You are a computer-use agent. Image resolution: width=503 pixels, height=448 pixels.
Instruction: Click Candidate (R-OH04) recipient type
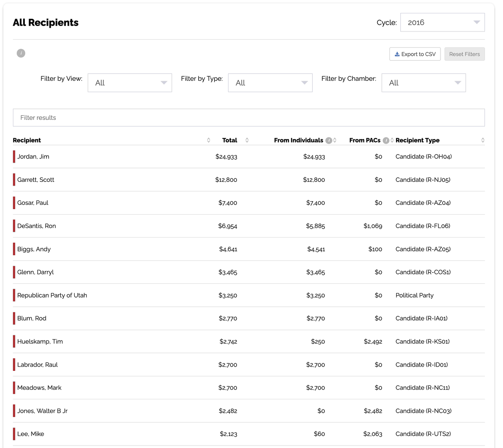tap(424, 157)
